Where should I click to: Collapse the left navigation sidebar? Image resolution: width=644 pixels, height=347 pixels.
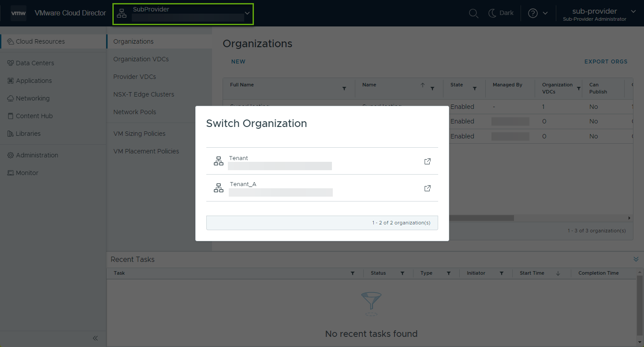(x=95, y=338)
